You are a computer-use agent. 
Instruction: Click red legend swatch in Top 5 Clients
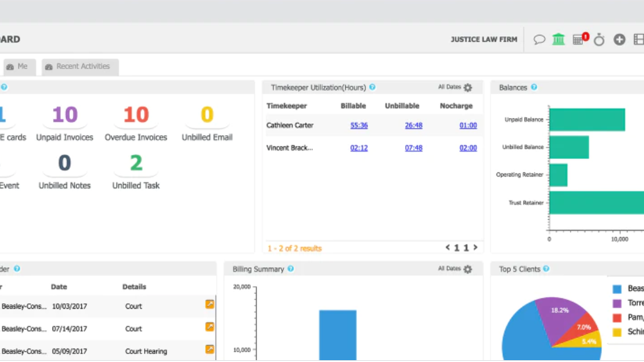[617, 318]
